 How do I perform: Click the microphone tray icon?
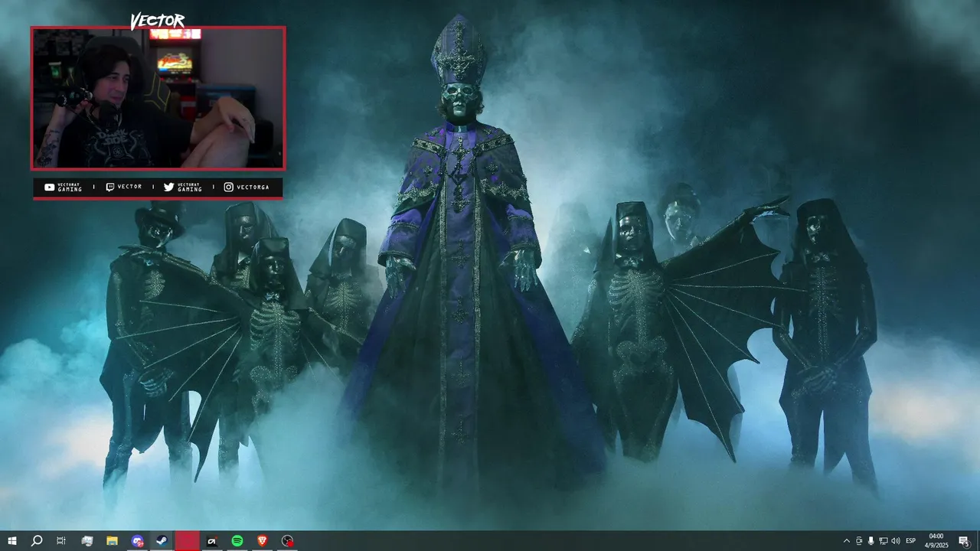(x=871, y=541)
